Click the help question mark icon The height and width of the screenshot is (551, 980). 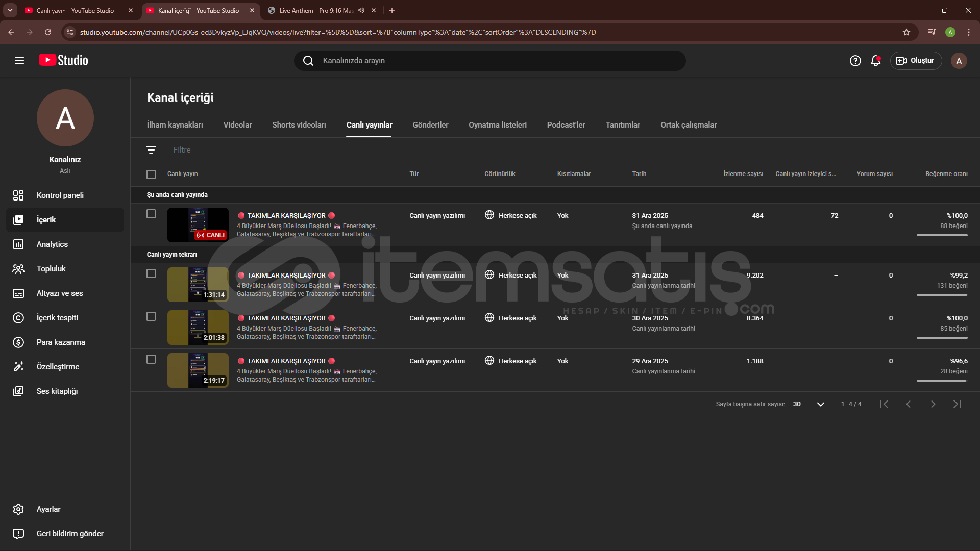855,61
